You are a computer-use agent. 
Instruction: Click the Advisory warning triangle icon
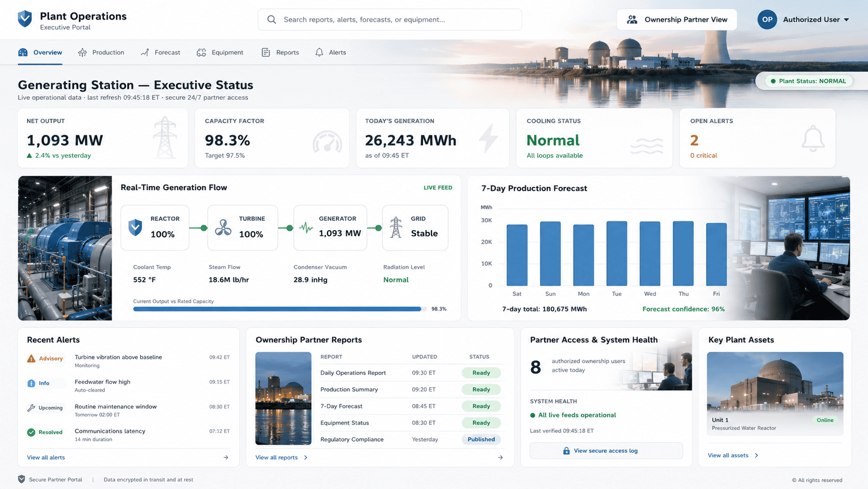(x=31, y=359)
